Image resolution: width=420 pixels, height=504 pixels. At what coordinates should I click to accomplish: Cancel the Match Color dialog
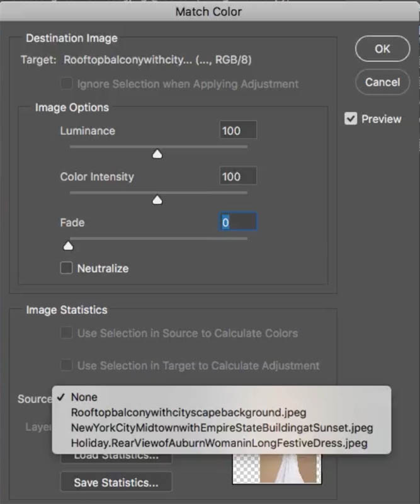tap(382, 83)
